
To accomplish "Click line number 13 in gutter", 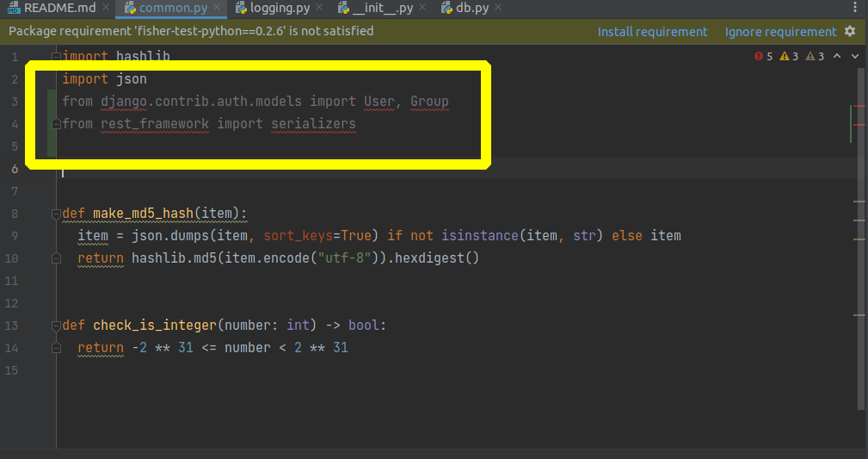I will (x=11, y=326).
